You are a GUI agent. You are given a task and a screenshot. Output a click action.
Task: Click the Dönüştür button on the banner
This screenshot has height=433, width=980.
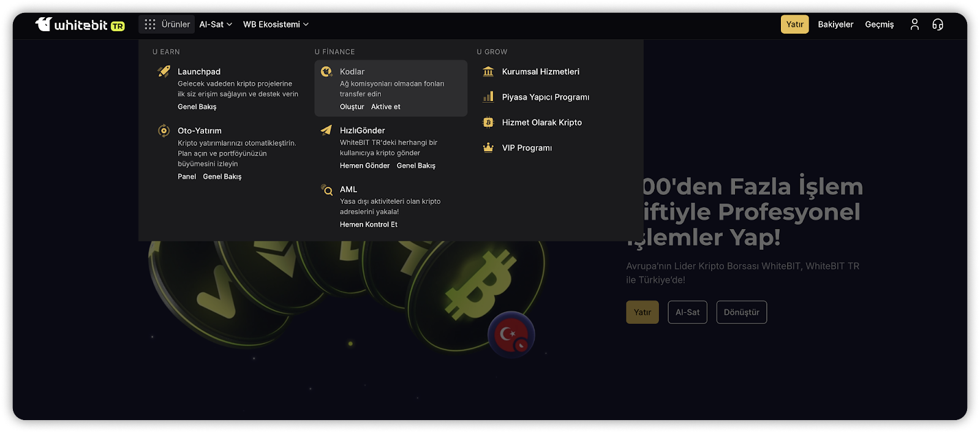741,312
